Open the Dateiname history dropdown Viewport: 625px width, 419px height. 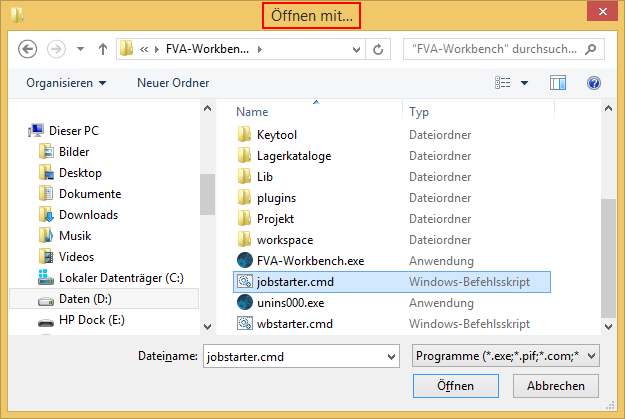tap(389, 355)
